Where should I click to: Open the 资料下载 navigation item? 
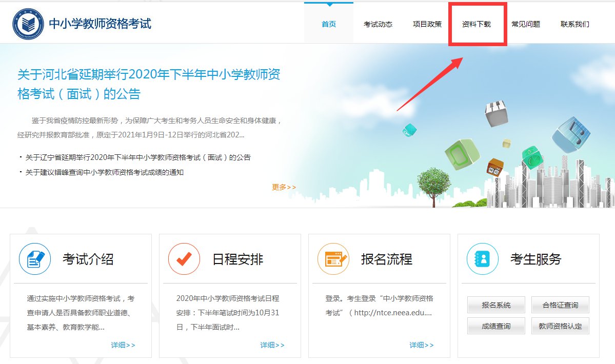pyautogui.click(x=477, y=24)
